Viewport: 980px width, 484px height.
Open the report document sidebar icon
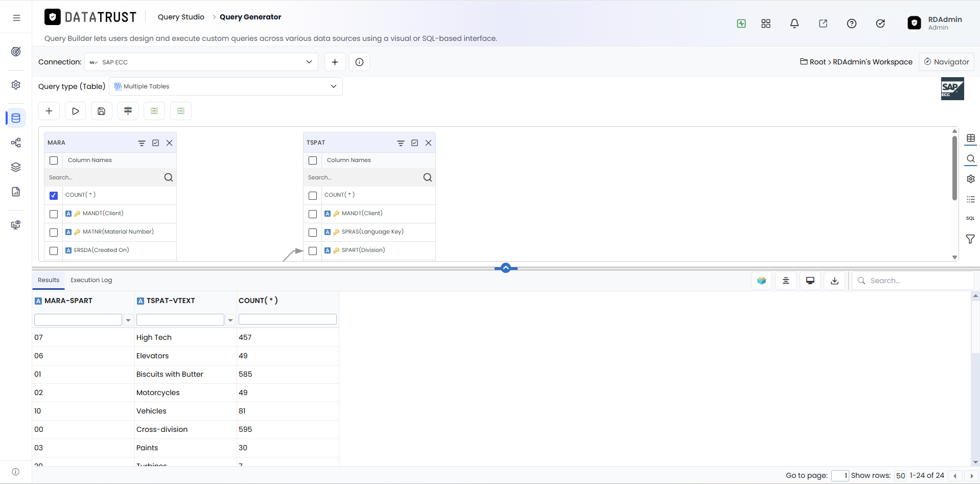(16, 192)
